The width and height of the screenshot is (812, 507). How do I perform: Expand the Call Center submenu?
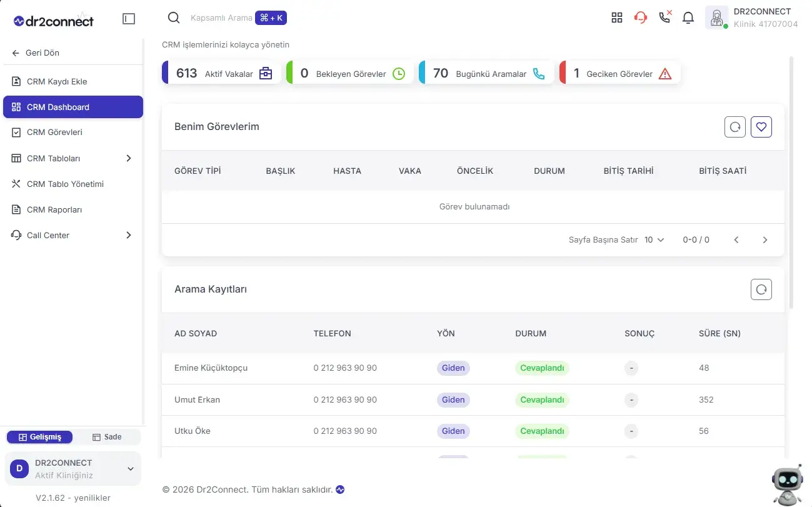129,235
